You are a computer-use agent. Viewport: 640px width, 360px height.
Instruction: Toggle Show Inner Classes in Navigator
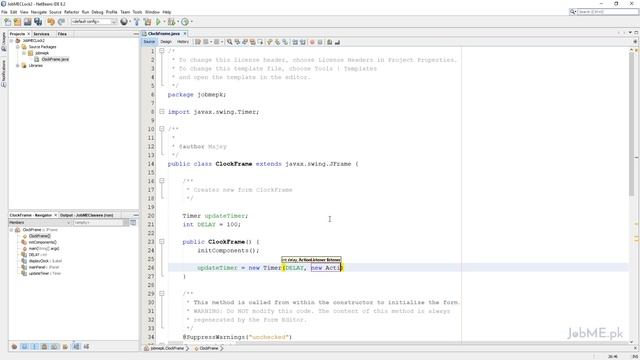54,347
